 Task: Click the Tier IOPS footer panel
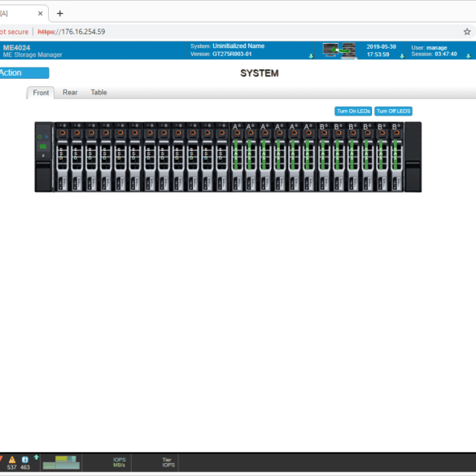[x=168, y=462]
